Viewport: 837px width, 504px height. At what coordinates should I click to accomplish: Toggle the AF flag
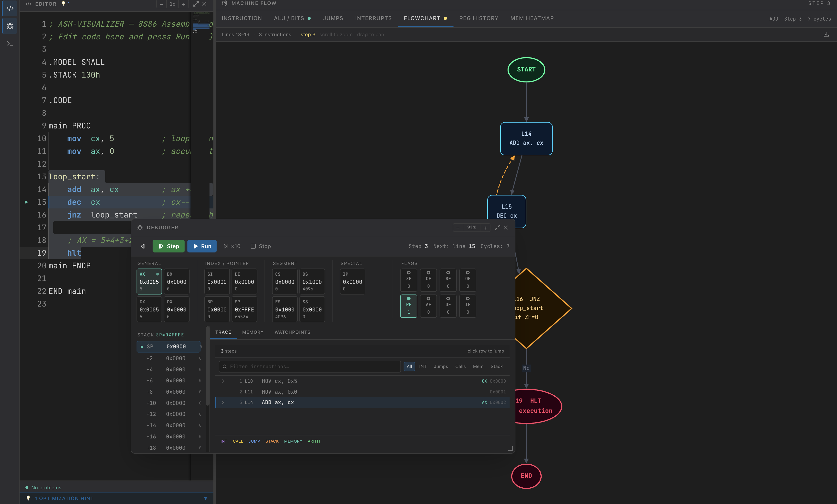(x=428, y=306)
